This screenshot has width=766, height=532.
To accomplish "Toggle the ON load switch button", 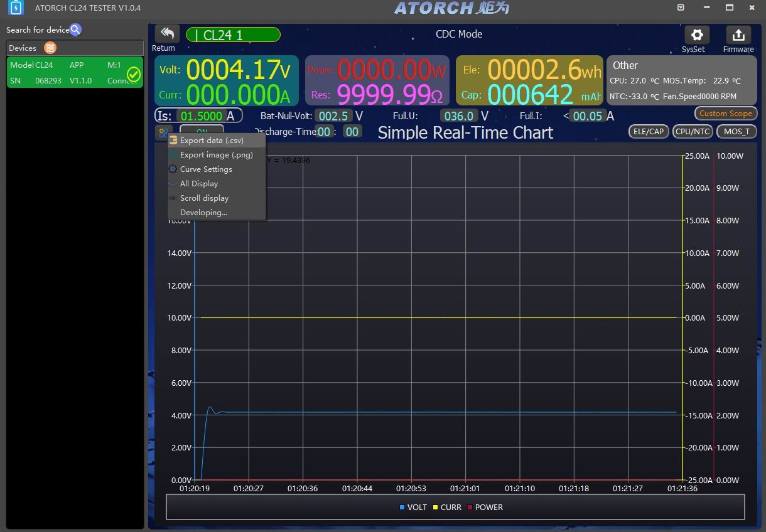I will [202, 130].
